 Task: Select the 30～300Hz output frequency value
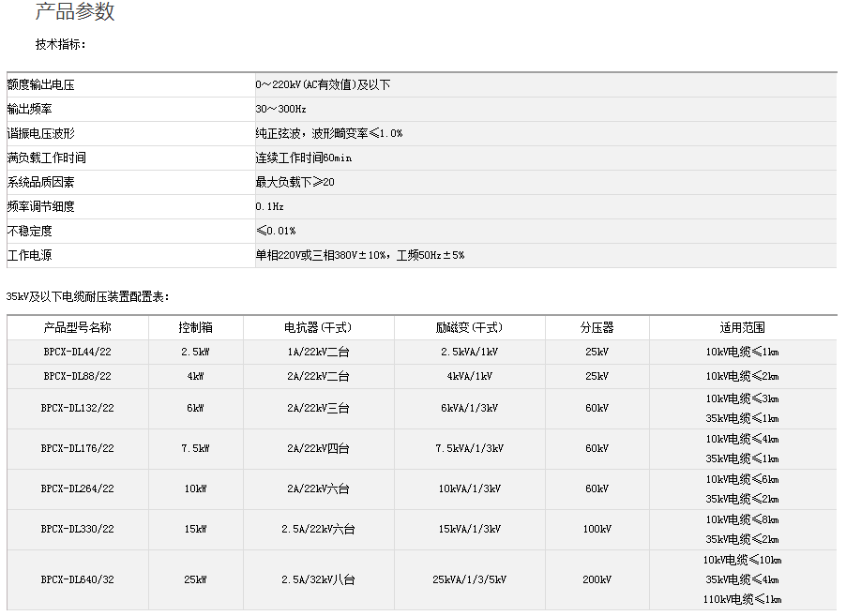click(280, 110)
